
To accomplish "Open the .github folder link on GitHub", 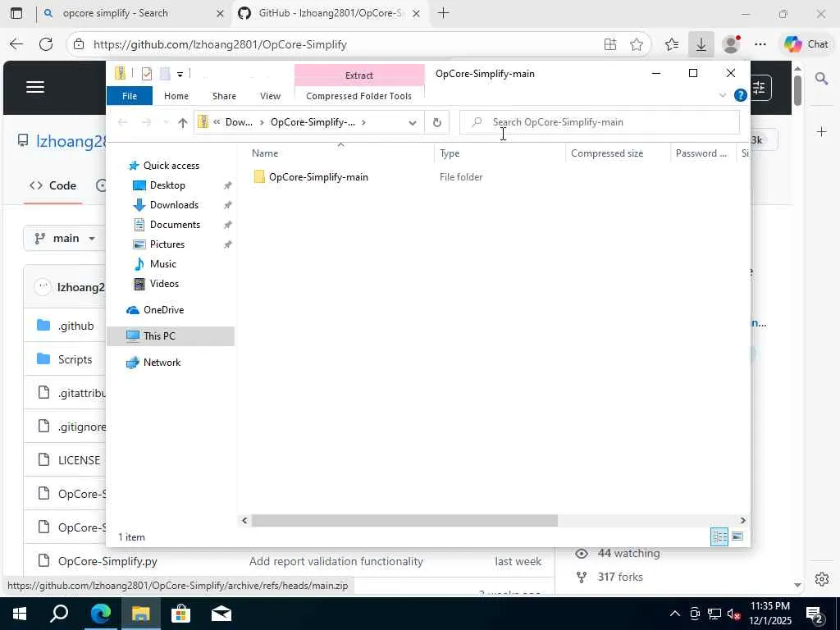I will [x=76, y=326].
